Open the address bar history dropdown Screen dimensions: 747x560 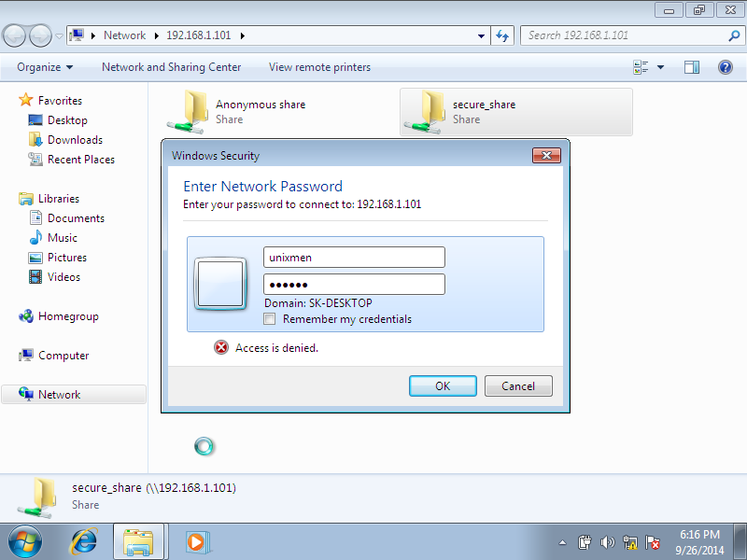(x=481, y=35)
